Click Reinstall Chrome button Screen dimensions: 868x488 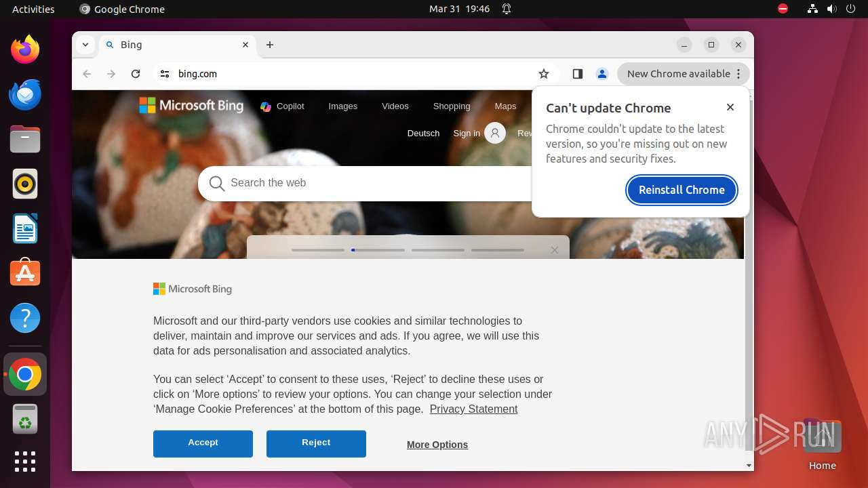click(x=682, y=190)
